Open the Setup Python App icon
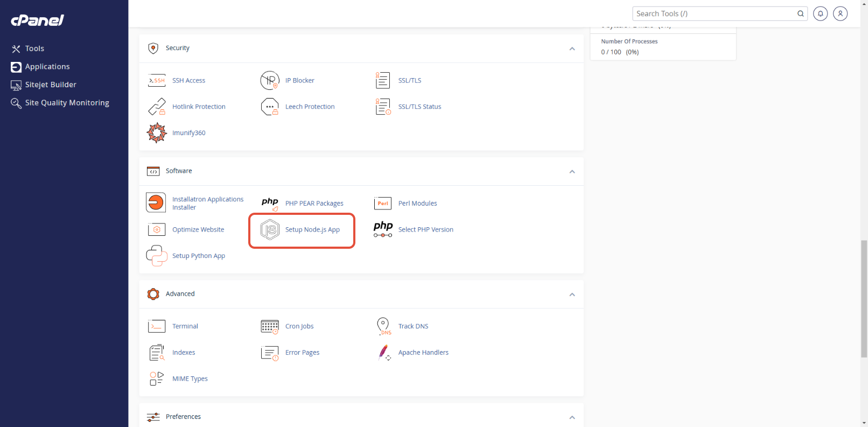 pyautogui.click(x=157, y=256)
